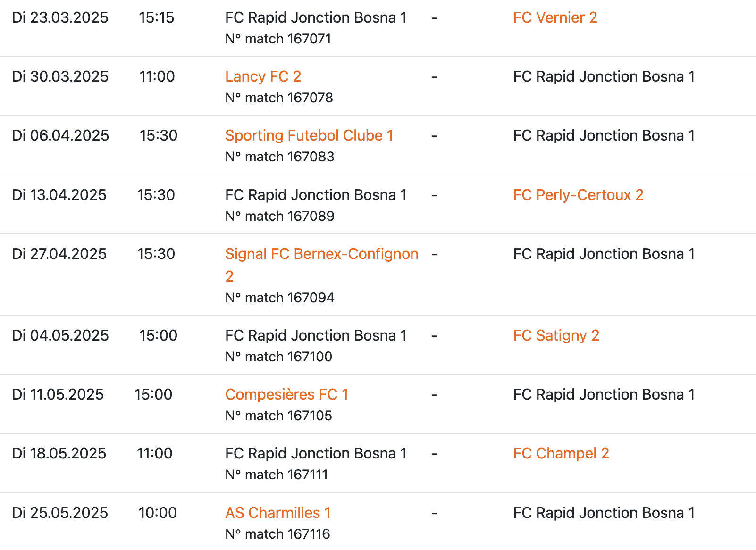Click the date Di 06.04.2025
The image size is (756, 550).
tap(60, 135)
